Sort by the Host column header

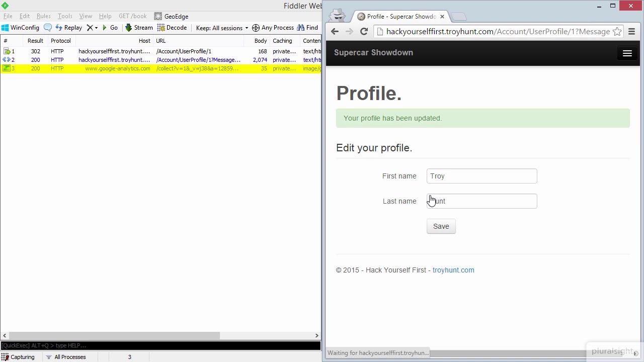tap(115, 41)
